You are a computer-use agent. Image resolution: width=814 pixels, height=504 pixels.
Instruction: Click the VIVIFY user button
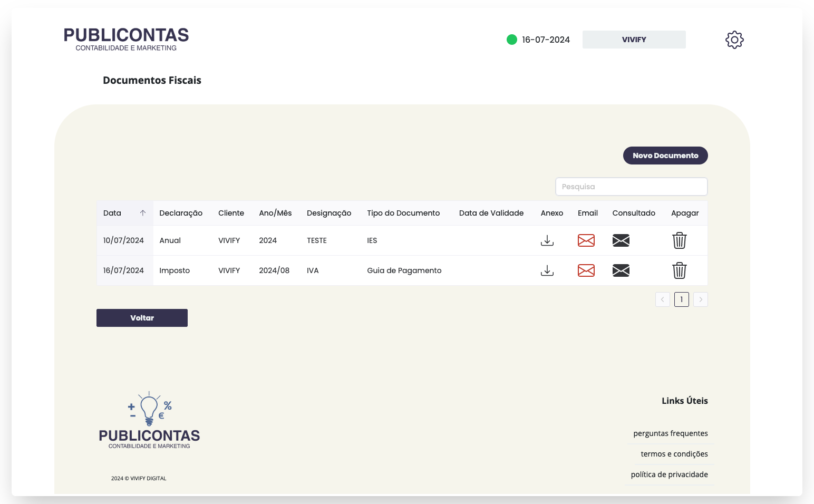pyautogui.click(x=634, y=40)
